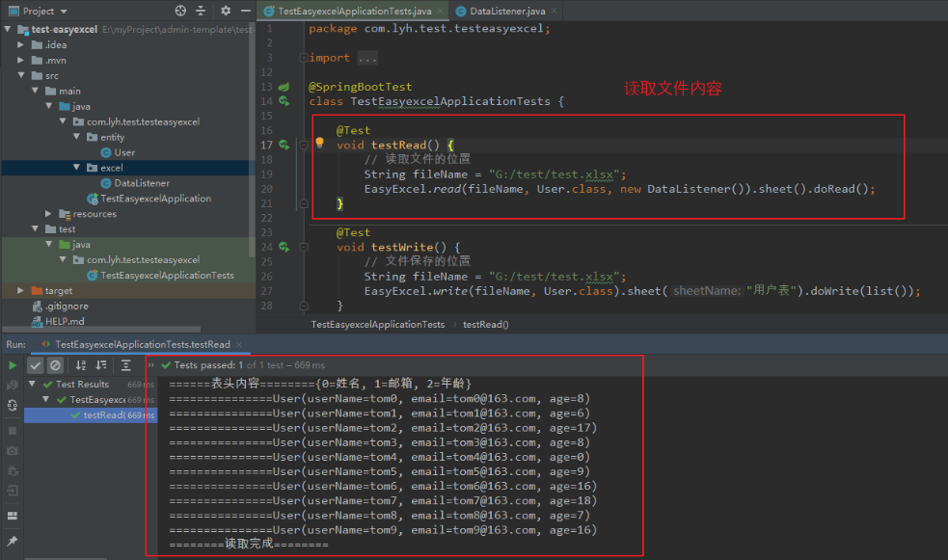948x560 pixels.
Task: Collapse the entity package
Action: pyautogui.click(x=77, y=137)
